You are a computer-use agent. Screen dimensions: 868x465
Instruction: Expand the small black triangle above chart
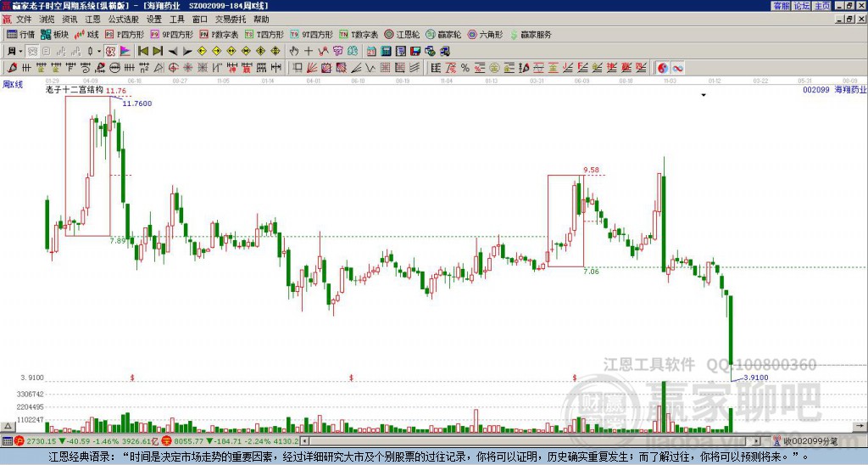click(x=704, y=95)
